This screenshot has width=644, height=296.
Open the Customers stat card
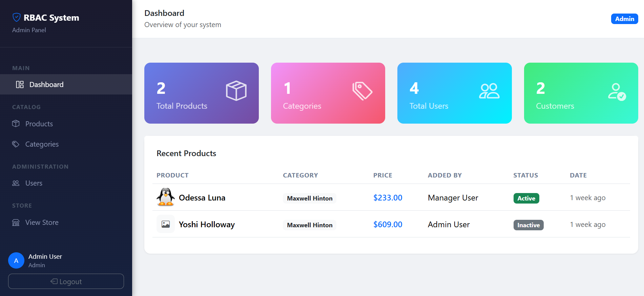point(581,93)
